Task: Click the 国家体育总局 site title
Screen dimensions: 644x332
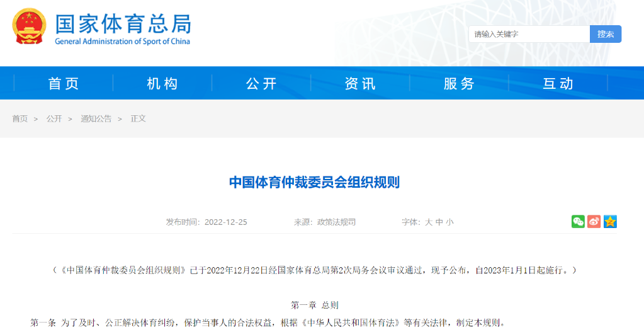Action: pos(123,24)
